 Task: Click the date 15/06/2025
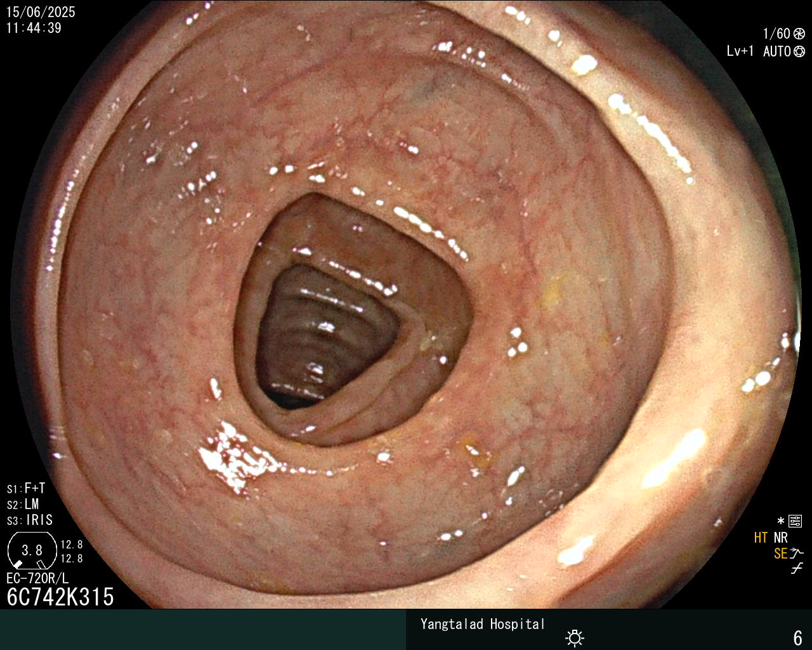41,12
